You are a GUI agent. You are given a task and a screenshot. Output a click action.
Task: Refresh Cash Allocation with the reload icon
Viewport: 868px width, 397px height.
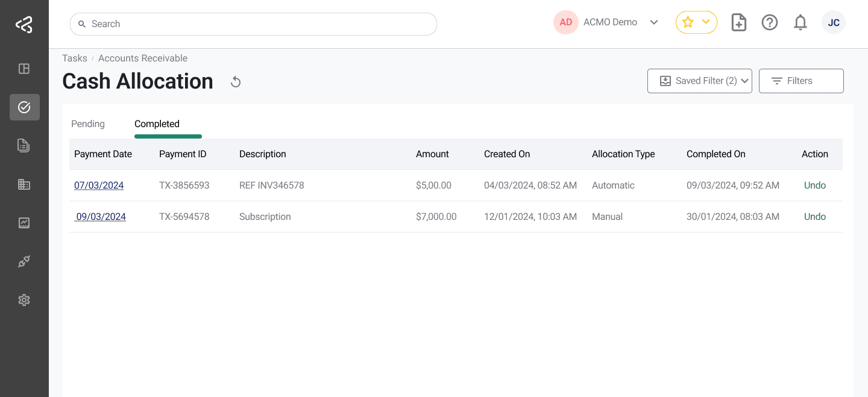pyautogui.click(x=235, y=81)
